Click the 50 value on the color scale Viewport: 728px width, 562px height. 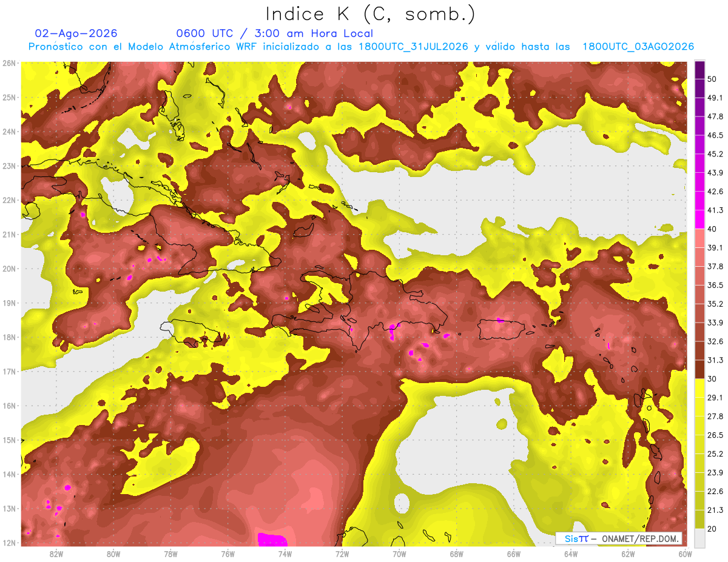click(712, 79)
